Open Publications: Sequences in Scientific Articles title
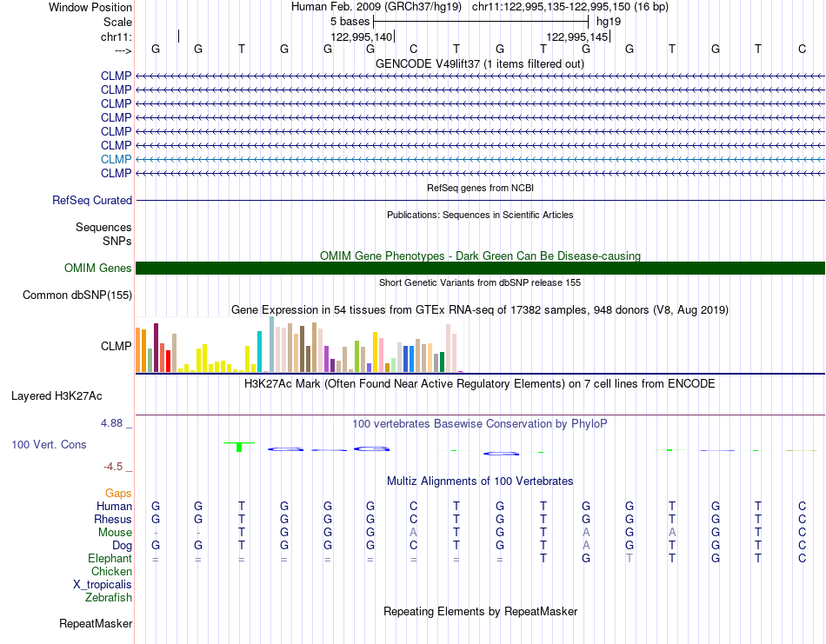The image size is (826, 644). pyautogui.click(x=480, y=215)
